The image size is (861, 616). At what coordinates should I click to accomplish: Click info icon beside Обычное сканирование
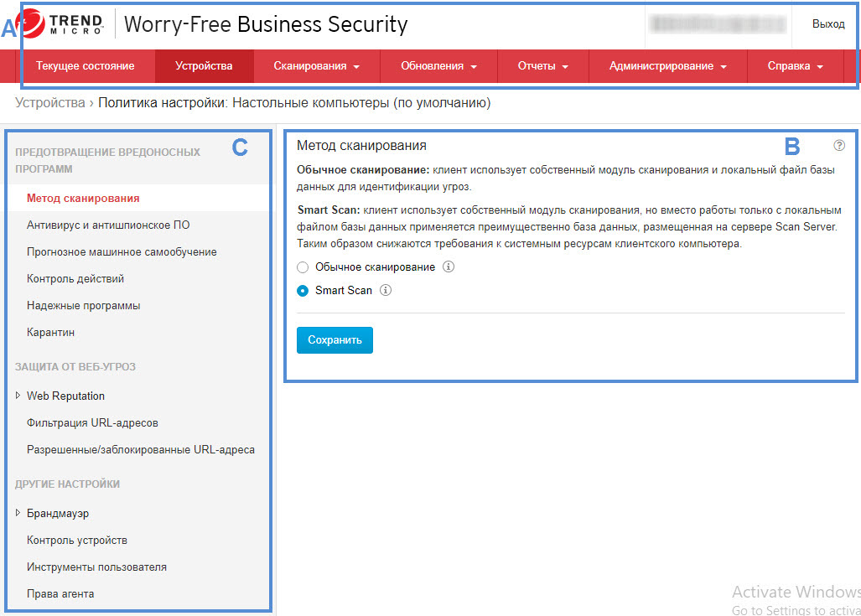(x=448, y=267)
